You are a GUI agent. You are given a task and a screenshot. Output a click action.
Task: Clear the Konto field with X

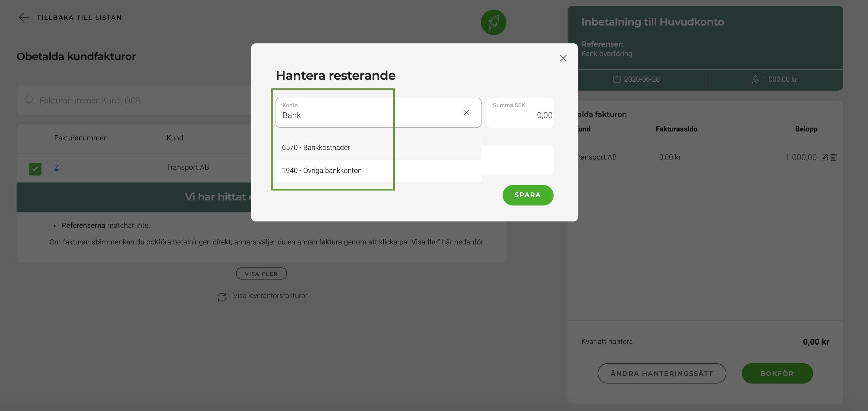pos(466,112)
